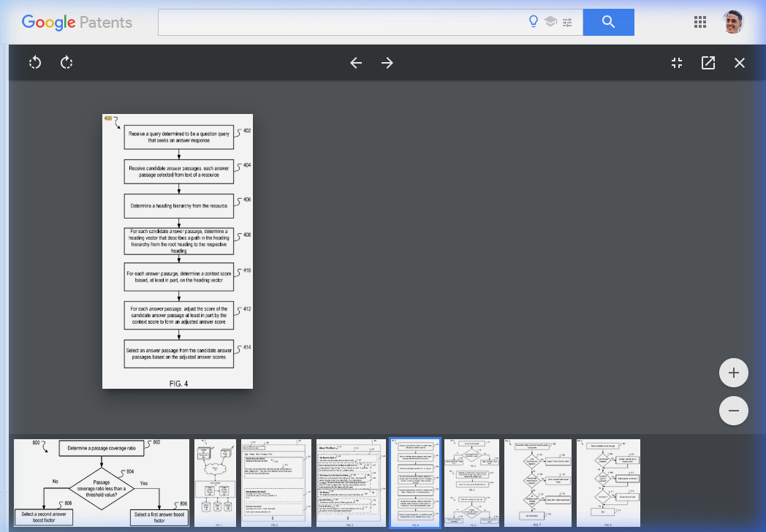This screenshot has width=766, height=532.
Task: Click the enlarged FIG. 4 flowchart image
Action: (178, 251)
